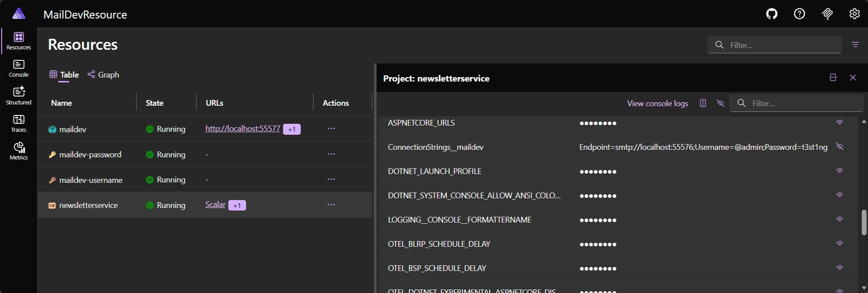Reveal the DOTNET_LAUNCH_PROFILE value
The height and width of the screenshot is (293, 868).
839,171
